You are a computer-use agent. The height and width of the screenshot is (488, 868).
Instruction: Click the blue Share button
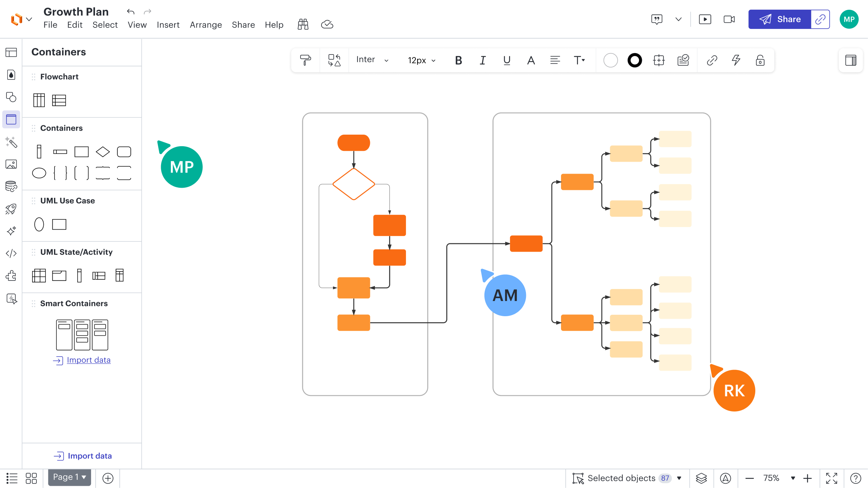click(780, 19)
